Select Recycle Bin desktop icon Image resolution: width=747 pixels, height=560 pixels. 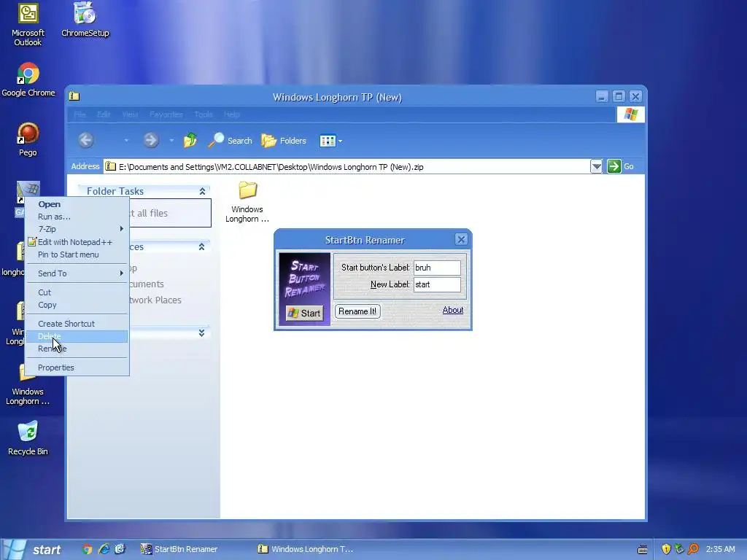coord(28,438)
